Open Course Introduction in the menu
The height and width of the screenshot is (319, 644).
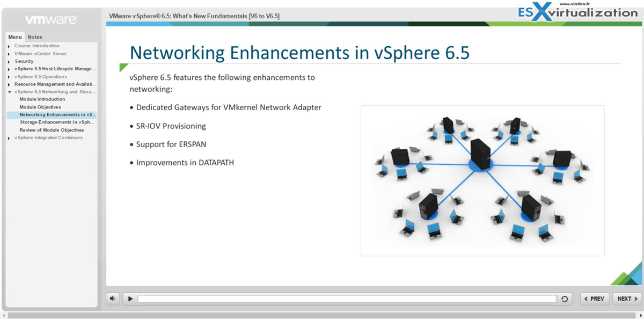coord(37,46)
